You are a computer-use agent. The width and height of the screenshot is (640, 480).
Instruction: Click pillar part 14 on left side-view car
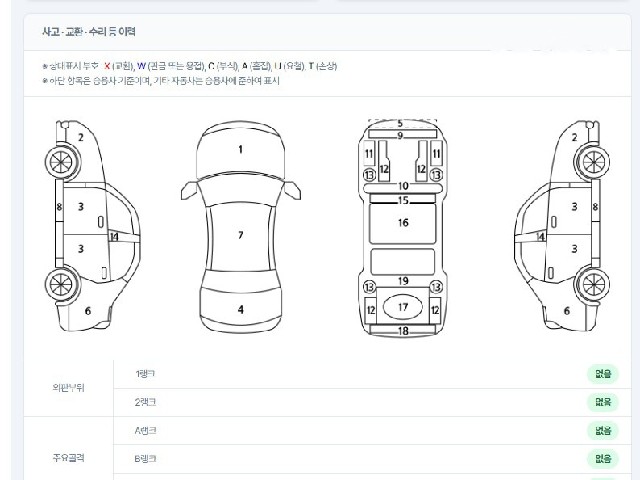114,236
